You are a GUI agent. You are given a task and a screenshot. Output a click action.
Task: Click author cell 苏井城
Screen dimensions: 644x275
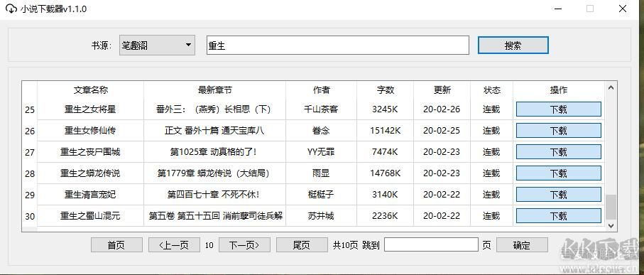[321, 216]
